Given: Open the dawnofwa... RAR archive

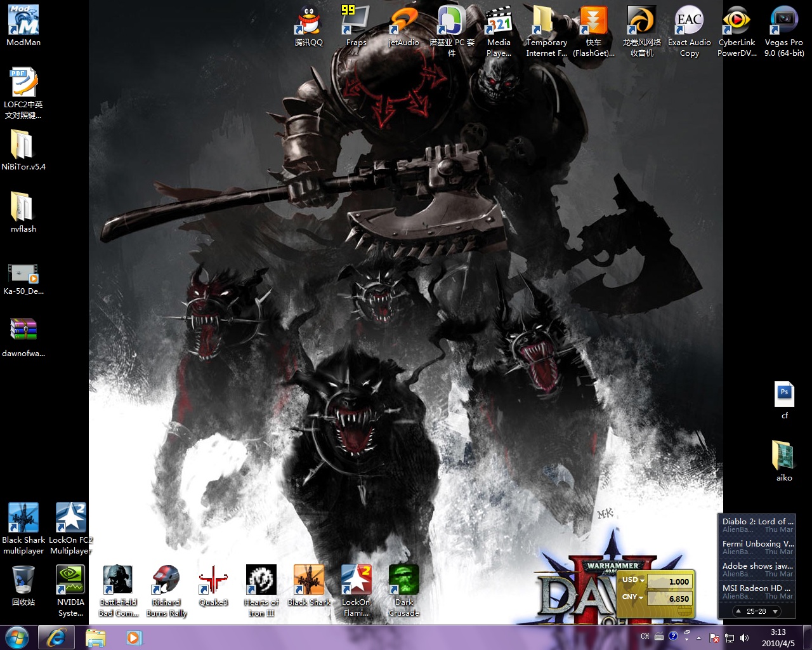Looking at the screenshot, I should click(x=23, y=337).
